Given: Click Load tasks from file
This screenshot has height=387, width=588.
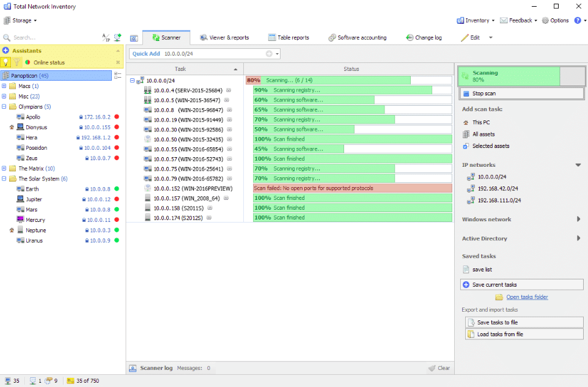Looking at the screenshot, I should click(x=524, y=334).
